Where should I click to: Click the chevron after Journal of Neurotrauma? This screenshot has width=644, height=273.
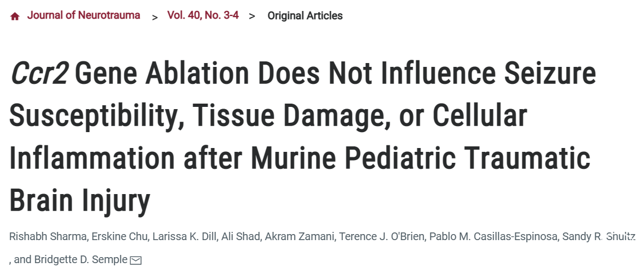pos(155,16)
